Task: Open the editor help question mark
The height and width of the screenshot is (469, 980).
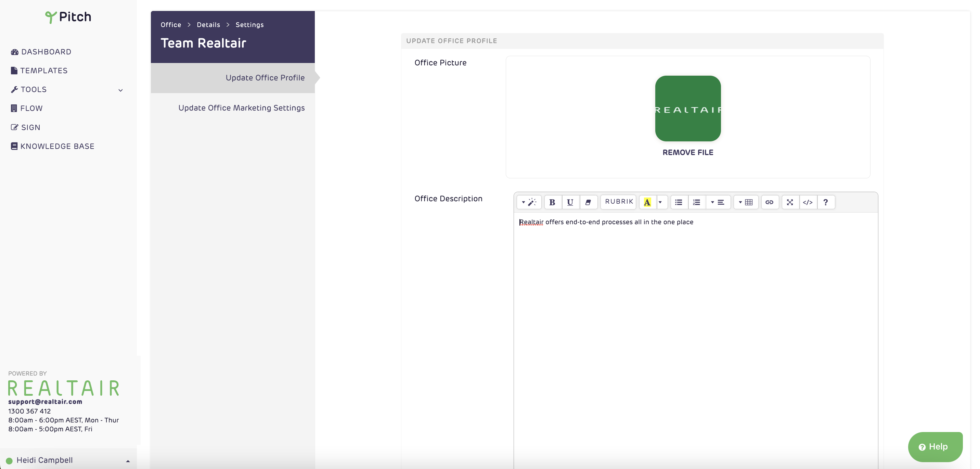Action: pos(826,202)
